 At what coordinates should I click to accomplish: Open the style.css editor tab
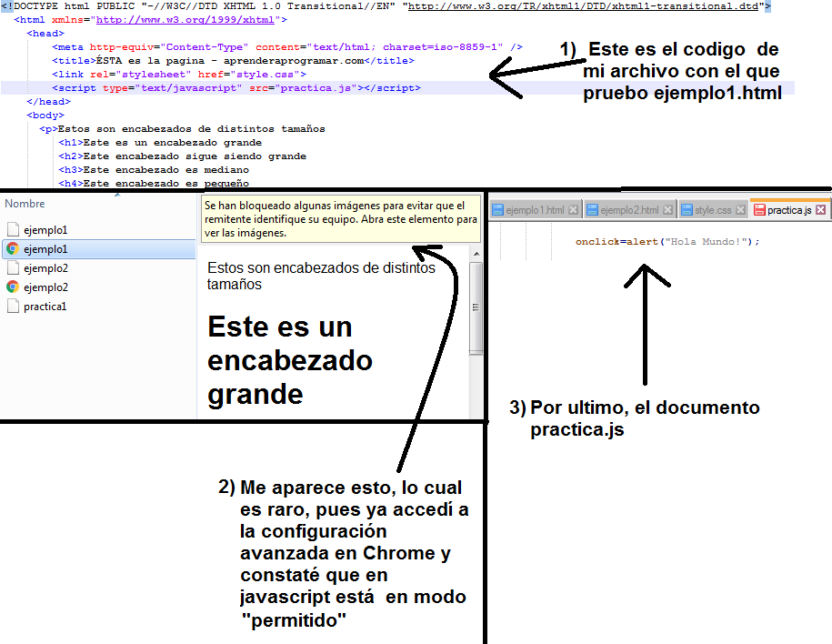pyautogui.click(x=713, y=210)
